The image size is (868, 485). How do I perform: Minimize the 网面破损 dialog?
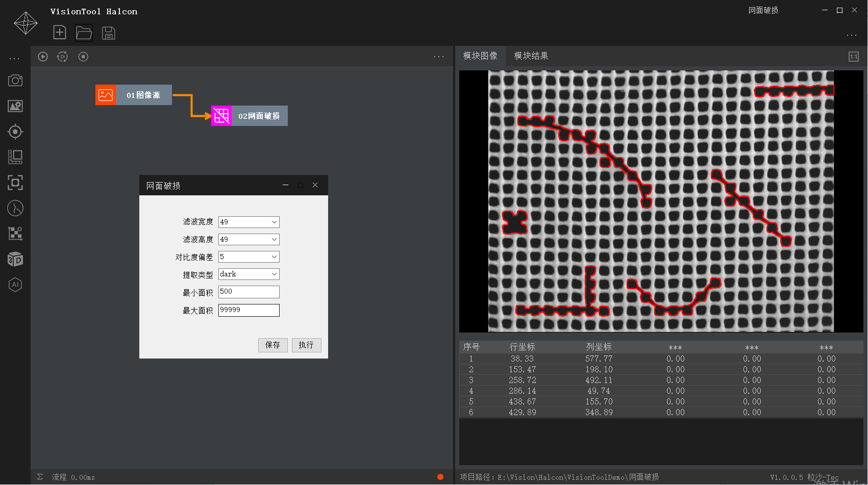click(285, 185)
